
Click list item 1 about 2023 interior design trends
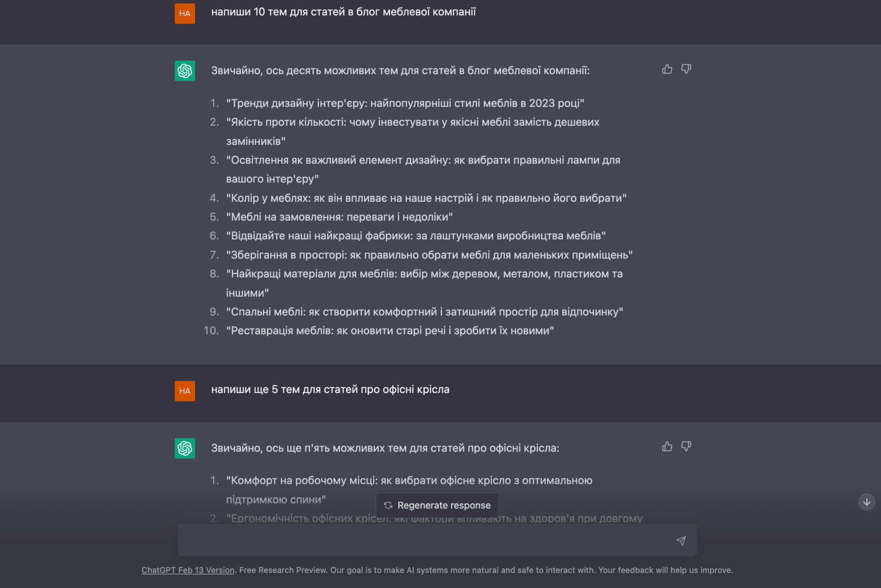tap(405, 104)
